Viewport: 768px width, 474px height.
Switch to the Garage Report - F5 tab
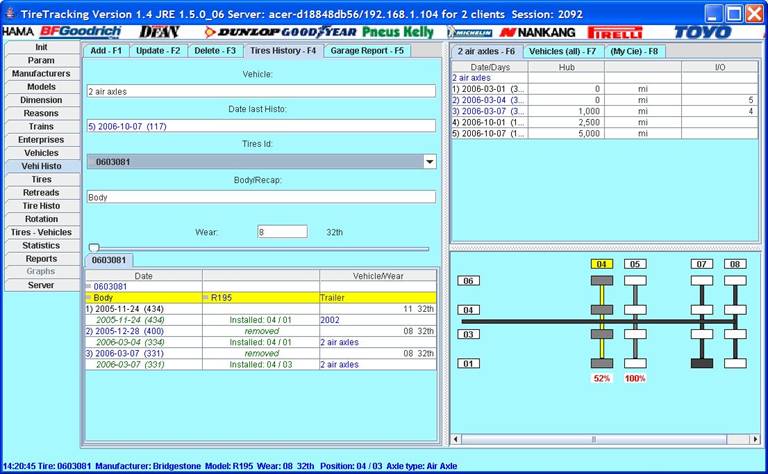click(367, 50)
